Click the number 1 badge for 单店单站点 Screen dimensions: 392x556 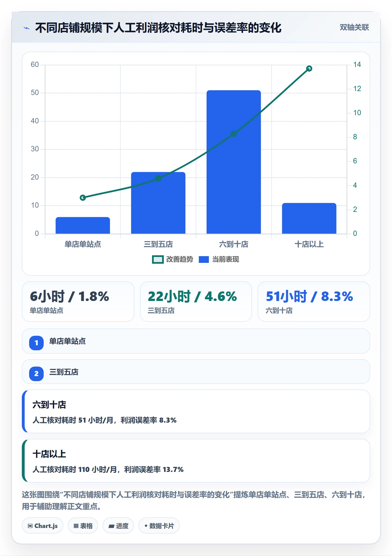tap(36, 343)
